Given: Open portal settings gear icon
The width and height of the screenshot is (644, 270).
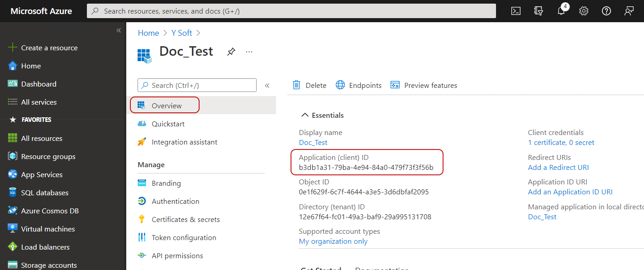Looking at the screenshot, I should pos(584,11).
